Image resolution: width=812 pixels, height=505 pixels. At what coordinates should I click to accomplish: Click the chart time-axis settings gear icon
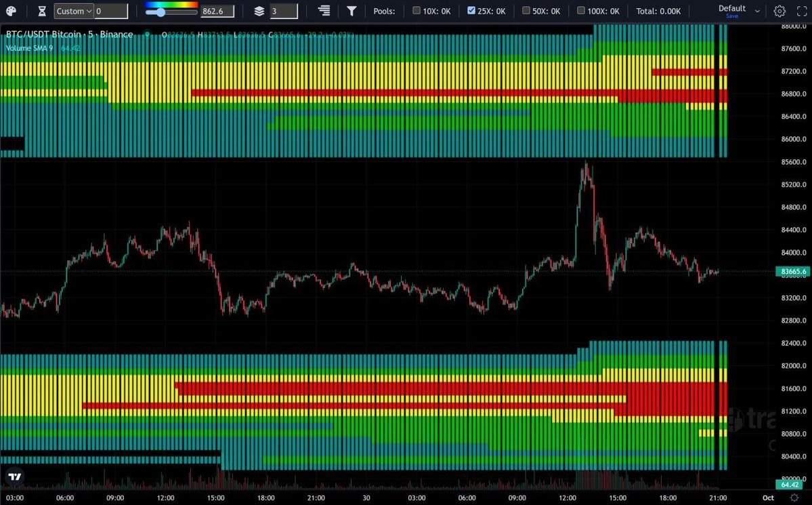[794, 498]
